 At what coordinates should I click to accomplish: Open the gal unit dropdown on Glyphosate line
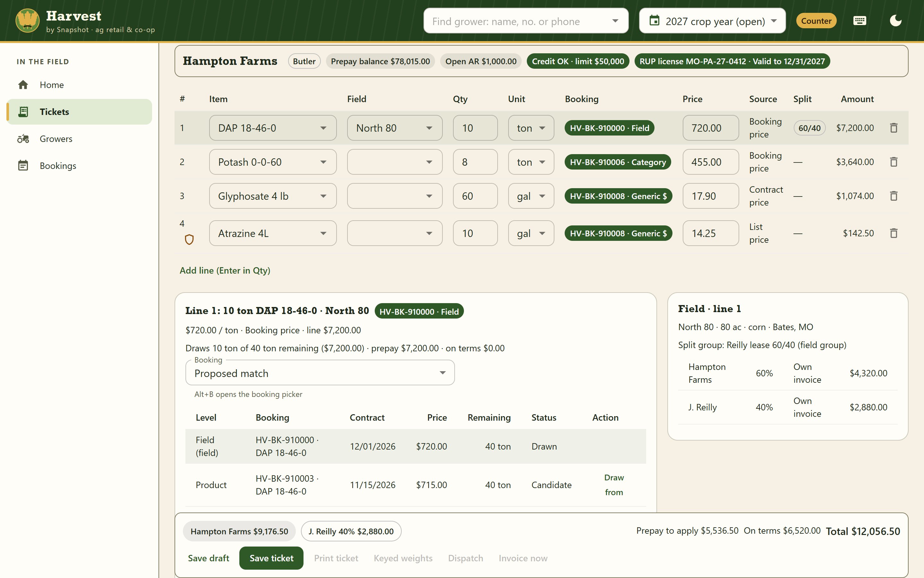531,196
